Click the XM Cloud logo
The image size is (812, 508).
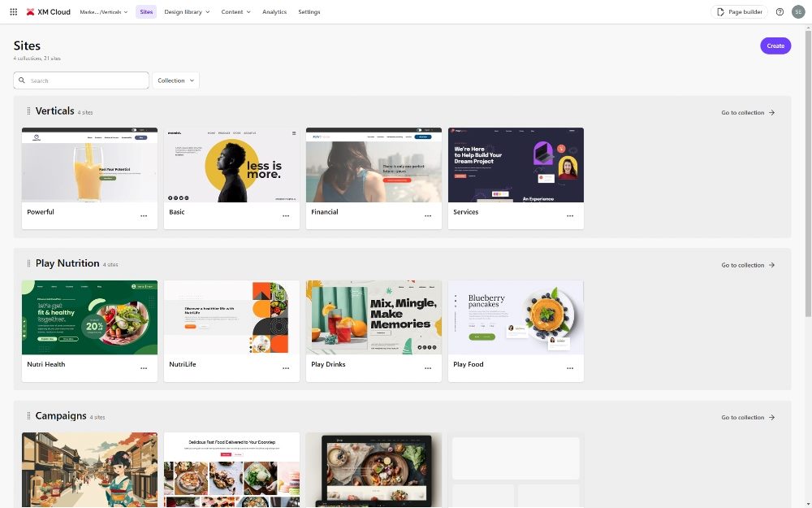(48, 12)
